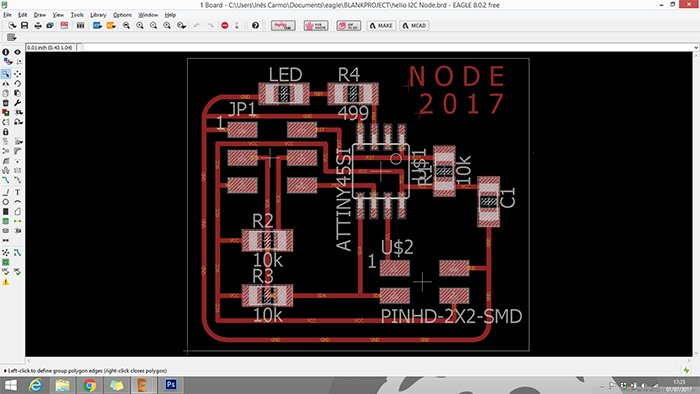Run the DRC check tool
This screenshot has height=394, width=700.
17,271
